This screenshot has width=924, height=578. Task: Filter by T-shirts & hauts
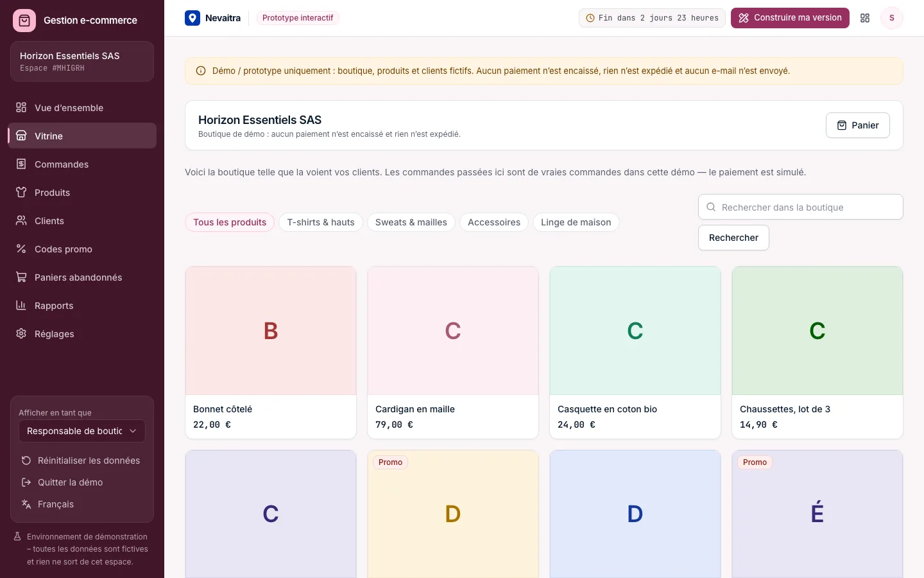point(321,222)
